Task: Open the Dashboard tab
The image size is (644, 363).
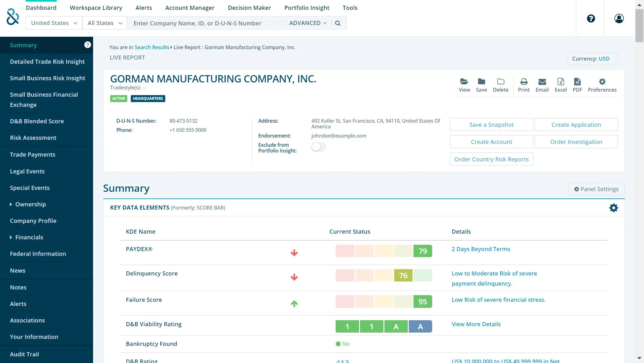Action: tap(41, 8)
